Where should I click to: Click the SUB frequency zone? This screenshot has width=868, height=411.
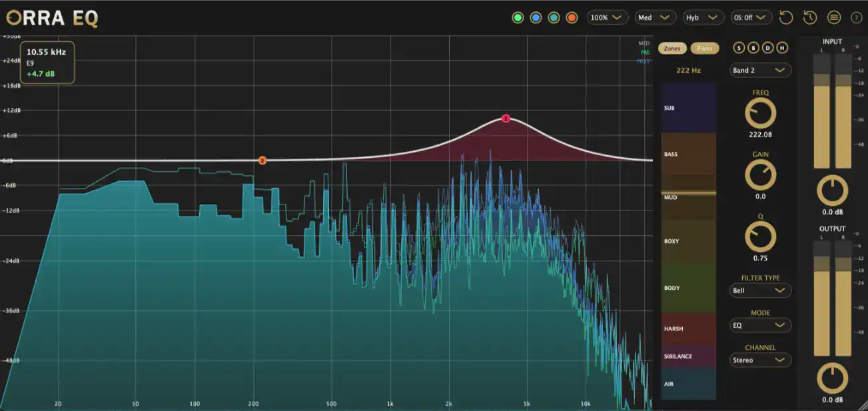pyautogui.click(x=689, y=107)
